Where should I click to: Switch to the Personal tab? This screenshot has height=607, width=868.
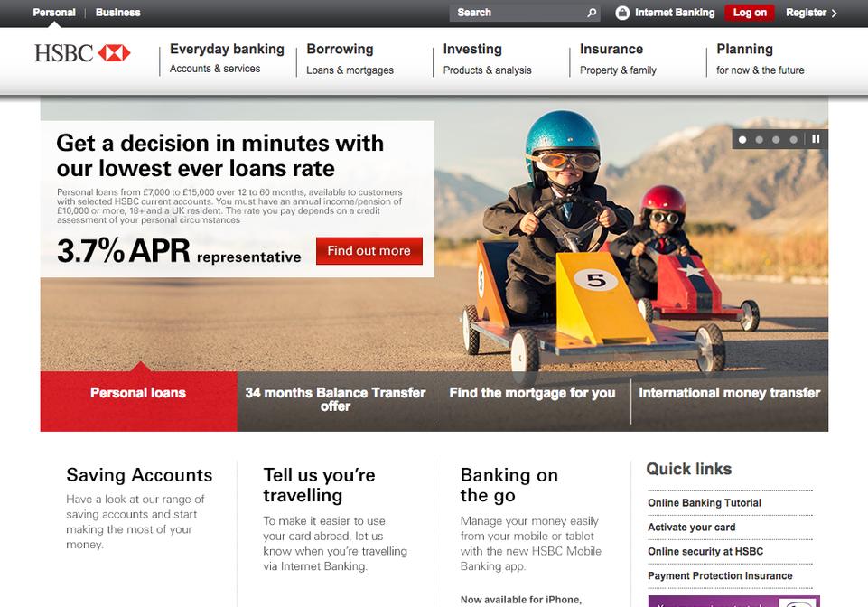[x=54, y=12]
